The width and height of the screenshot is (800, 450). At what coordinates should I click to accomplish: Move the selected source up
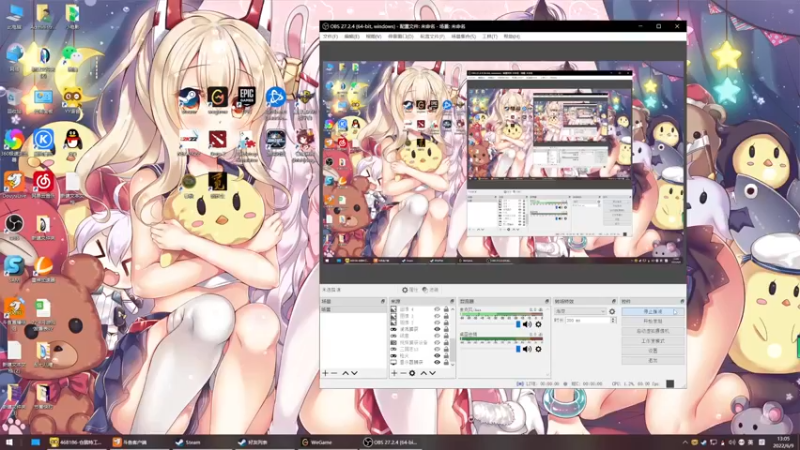423,373
